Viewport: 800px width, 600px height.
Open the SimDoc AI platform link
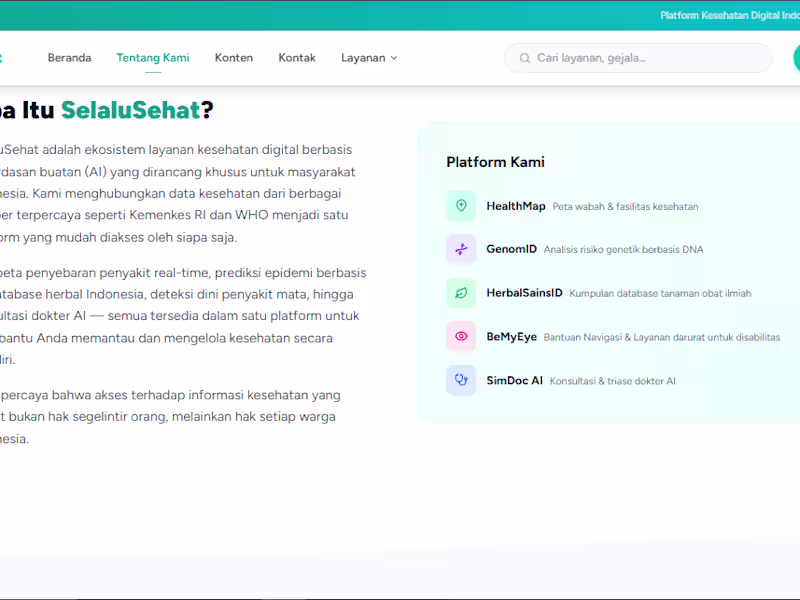coord(514,381)
